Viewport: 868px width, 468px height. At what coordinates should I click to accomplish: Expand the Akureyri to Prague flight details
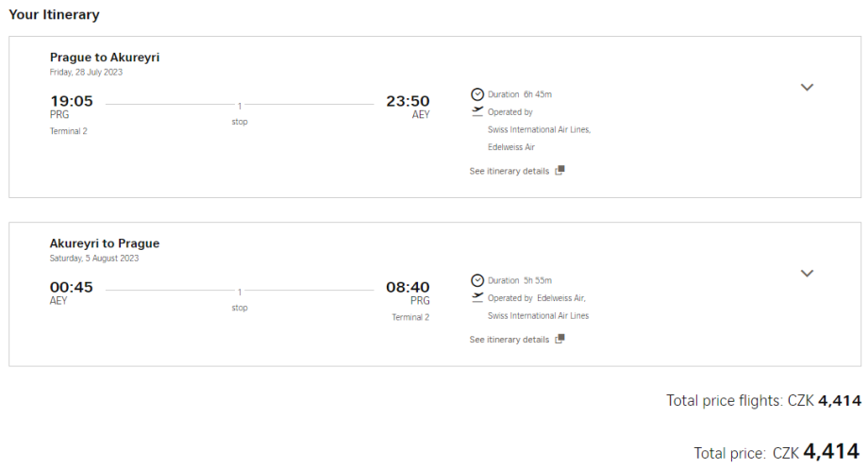pos(807,274)
